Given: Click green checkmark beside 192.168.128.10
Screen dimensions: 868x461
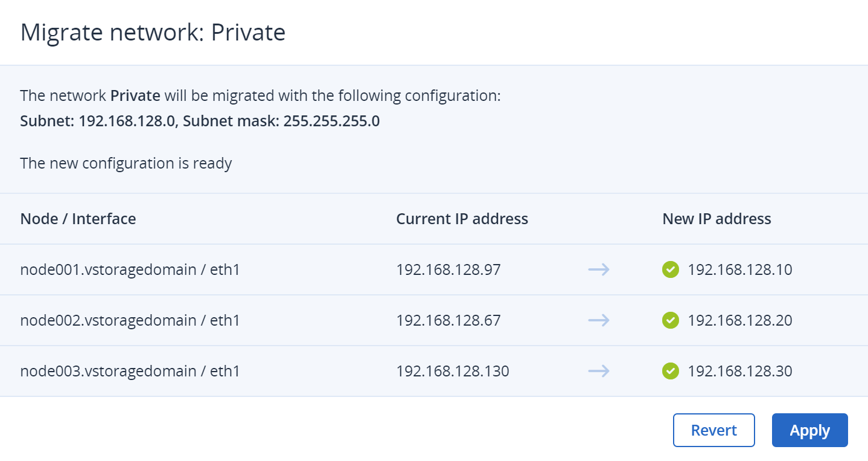Looking at the screenshot, I should (670, 269).
